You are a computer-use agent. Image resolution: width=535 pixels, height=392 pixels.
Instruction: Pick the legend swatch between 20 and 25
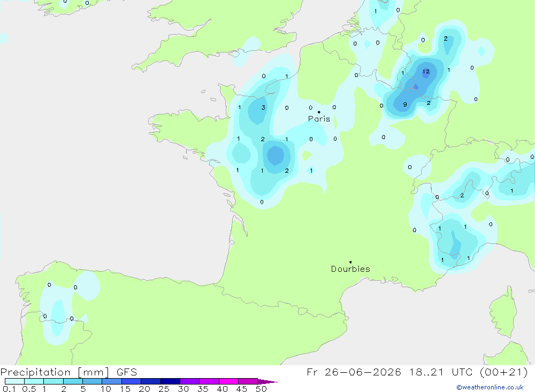(x=150, y=381)
